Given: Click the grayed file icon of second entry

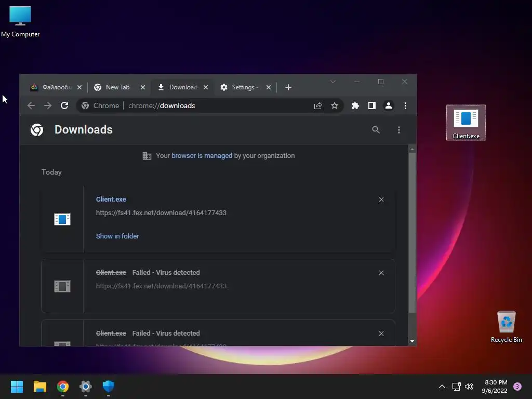Looking at the screenshot, I should 62,286.
